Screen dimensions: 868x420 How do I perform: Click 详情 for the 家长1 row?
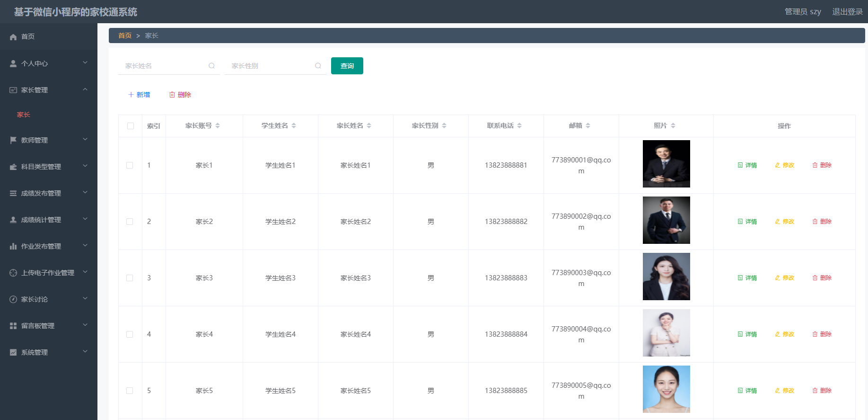coord(747,165)
